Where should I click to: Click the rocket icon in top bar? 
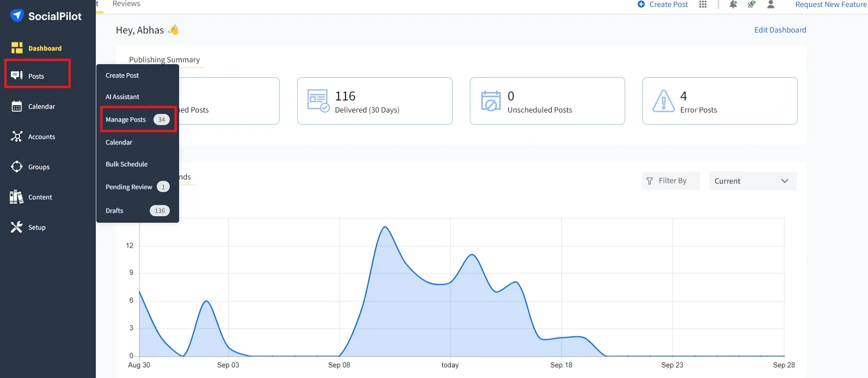tap(751, 5)
